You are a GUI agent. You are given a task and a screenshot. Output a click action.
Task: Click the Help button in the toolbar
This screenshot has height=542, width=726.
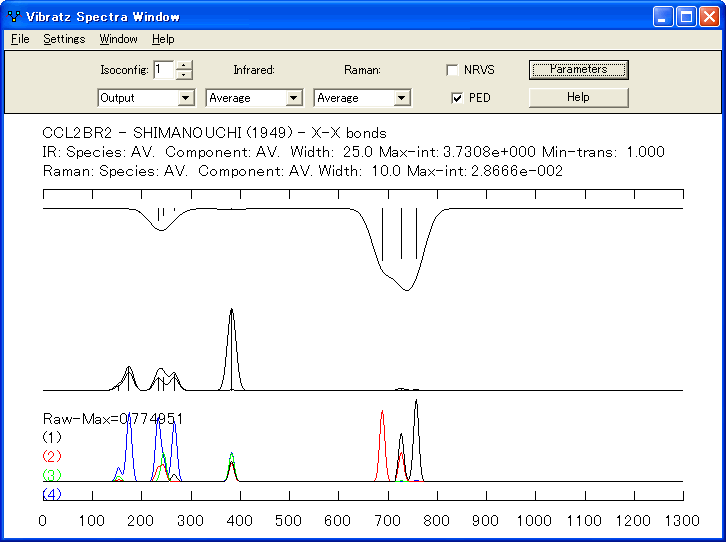[579, 97]
